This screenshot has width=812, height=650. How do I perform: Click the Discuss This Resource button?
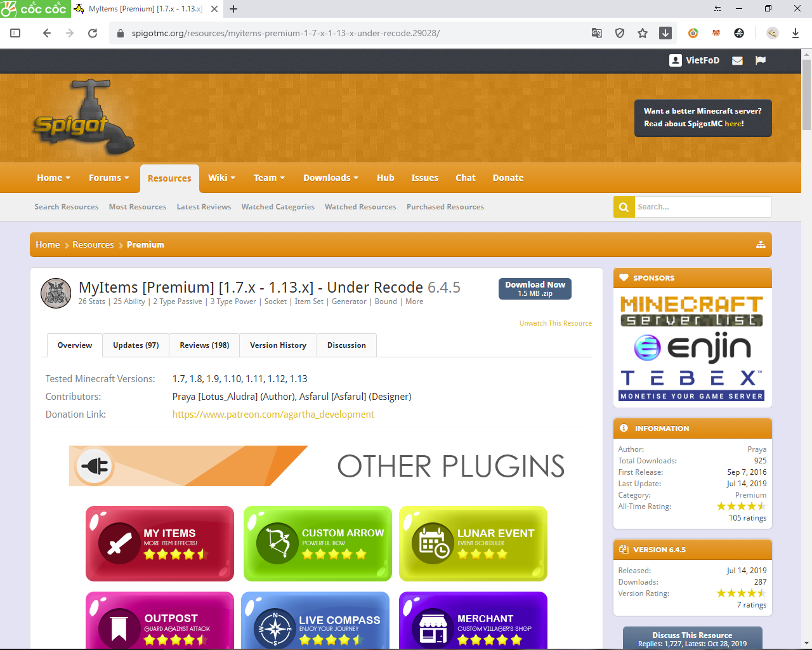point(693,639)
